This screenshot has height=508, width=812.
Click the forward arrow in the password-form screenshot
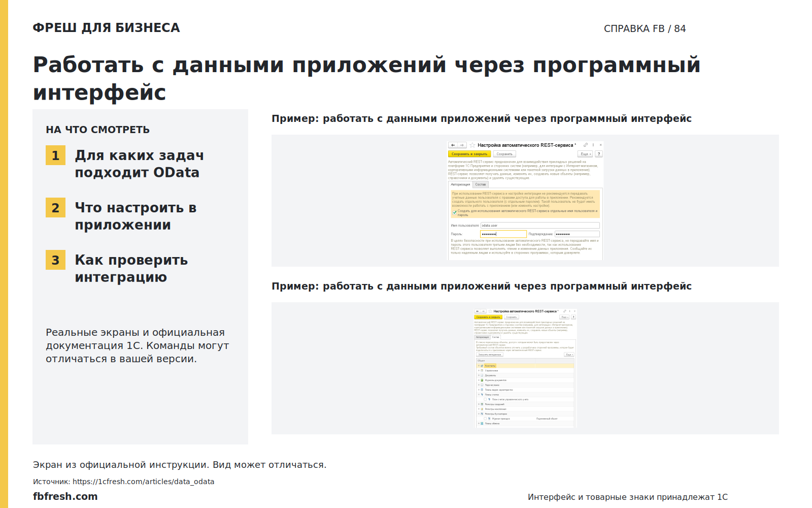(x=462, y=145)
